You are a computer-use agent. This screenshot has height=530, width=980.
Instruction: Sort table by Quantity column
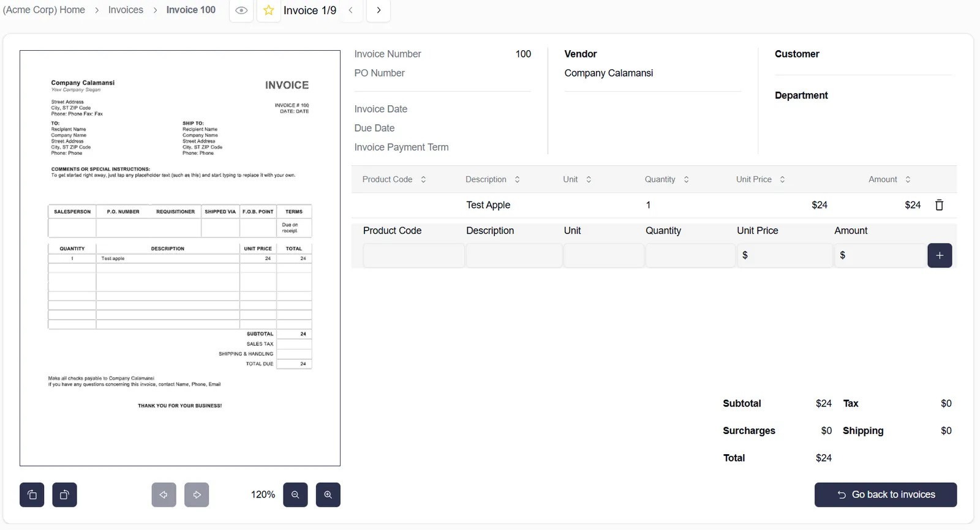tap(666, 179)
